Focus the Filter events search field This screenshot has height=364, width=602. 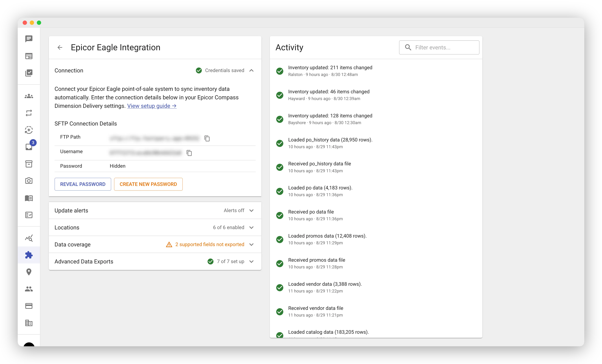coord(439,47)
